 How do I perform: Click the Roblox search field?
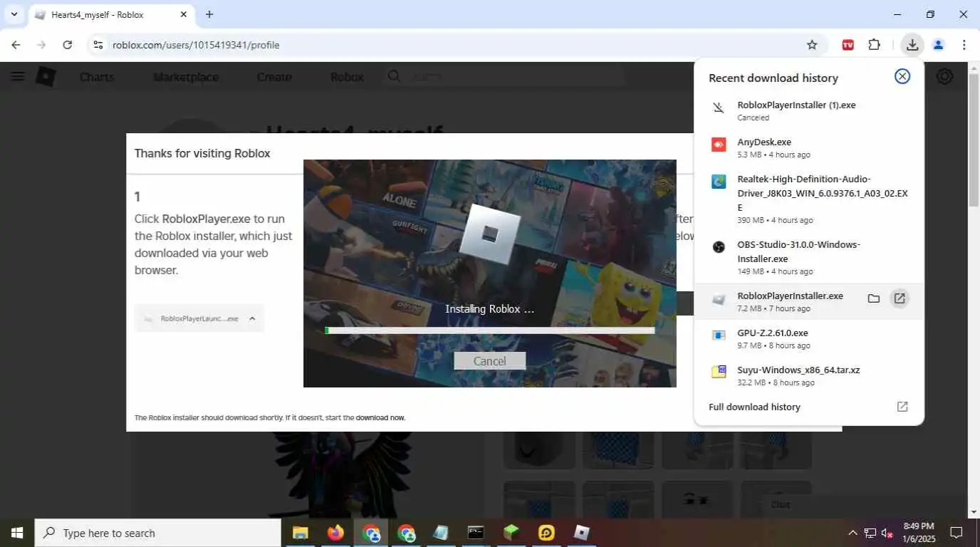504,76
